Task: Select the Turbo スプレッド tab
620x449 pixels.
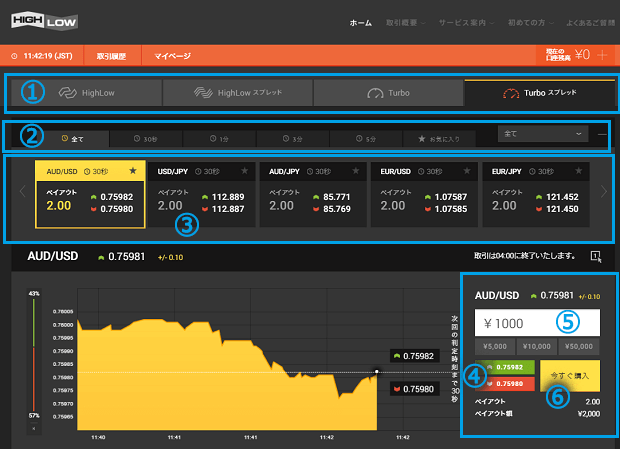Action: pos(540,93)
